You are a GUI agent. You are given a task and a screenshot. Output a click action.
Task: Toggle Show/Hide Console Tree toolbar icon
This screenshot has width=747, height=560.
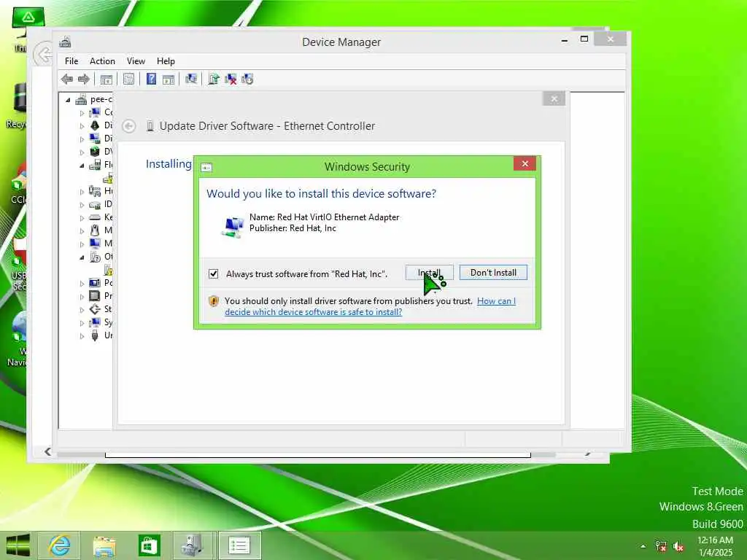point(107,79)
